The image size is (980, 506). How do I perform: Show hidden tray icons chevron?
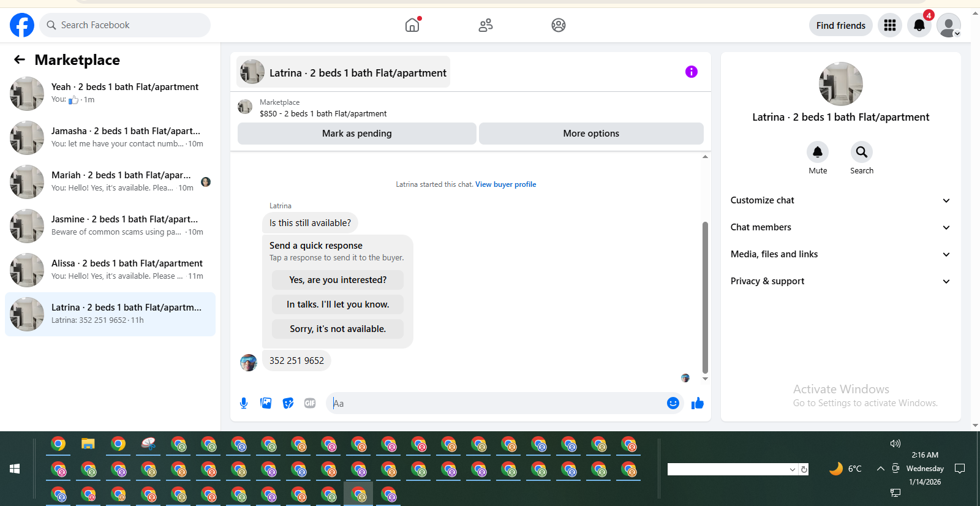point(880,469)
